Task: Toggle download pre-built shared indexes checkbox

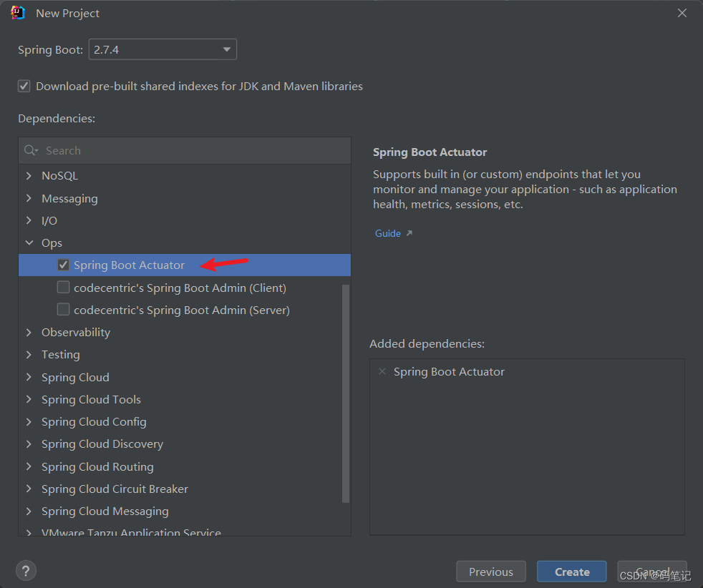Action: (24, 86)
